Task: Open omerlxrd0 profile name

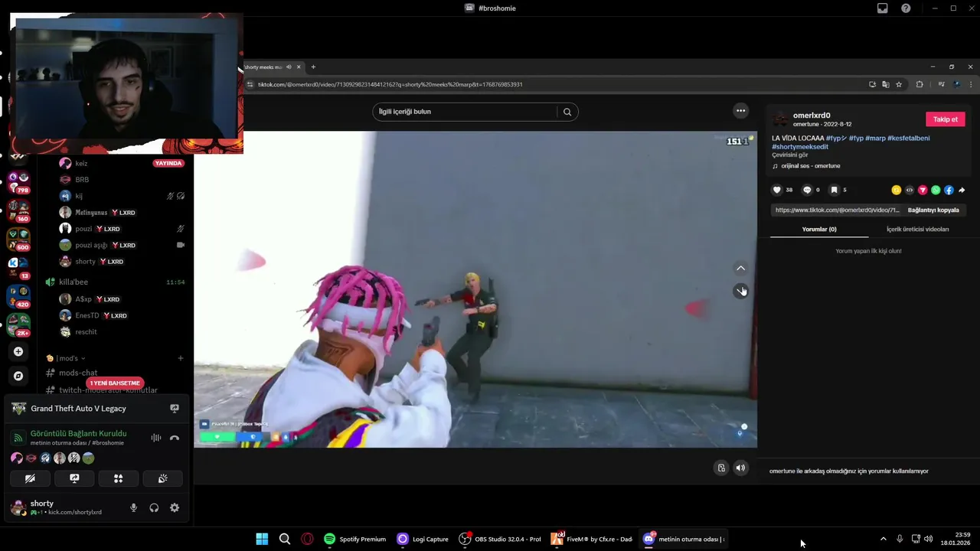Action: tap(812, 116)
